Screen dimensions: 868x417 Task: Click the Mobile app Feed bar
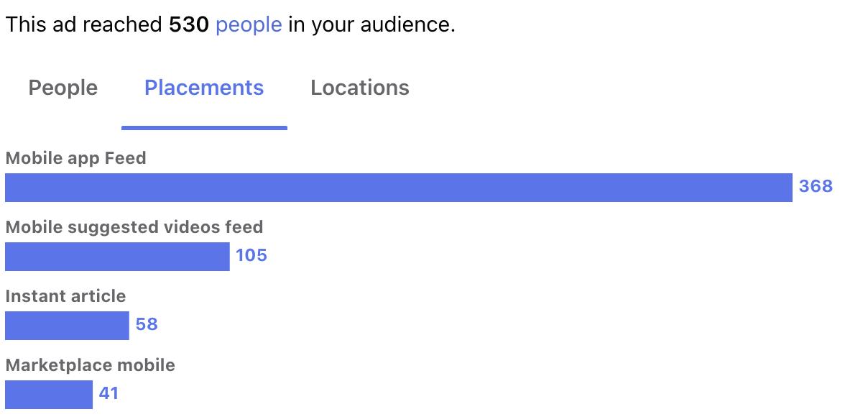tap(398, 187)
